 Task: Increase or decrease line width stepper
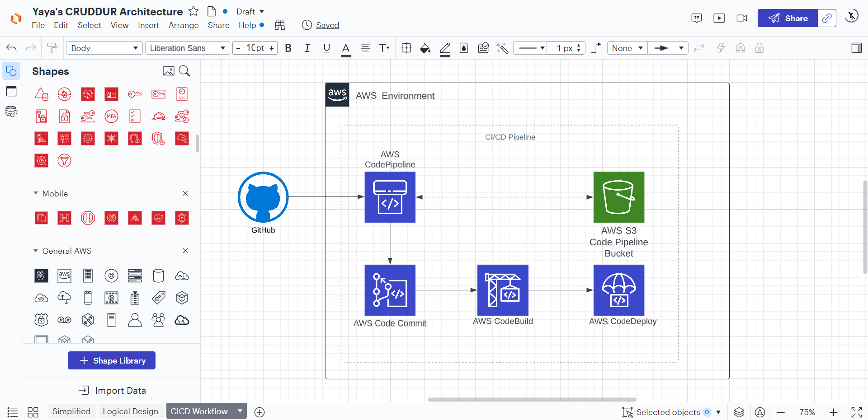tap(579, 48)
